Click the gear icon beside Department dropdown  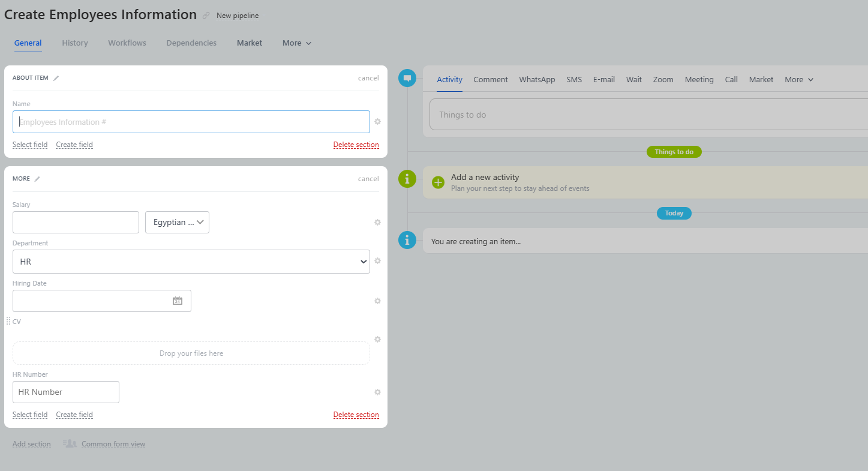tap(377, 261)
